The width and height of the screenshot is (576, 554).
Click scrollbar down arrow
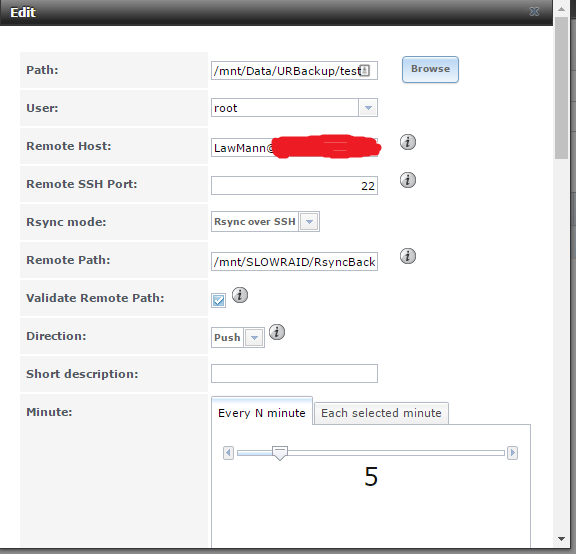pos(561,539)
